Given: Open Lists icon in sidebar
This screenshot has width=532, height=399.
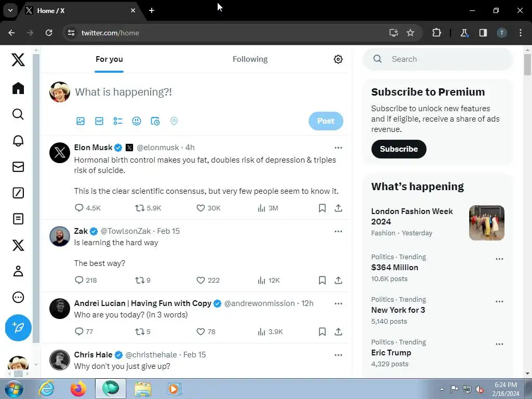Looking at the screenshot, I should pyautogui.click(x=18, y=219).
